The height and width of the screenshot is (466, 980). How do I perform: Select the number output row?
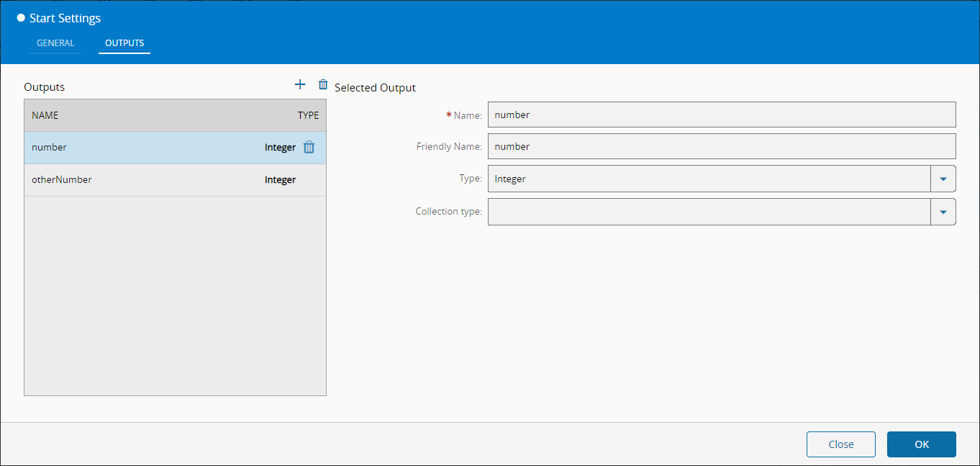tap(144, 148)
